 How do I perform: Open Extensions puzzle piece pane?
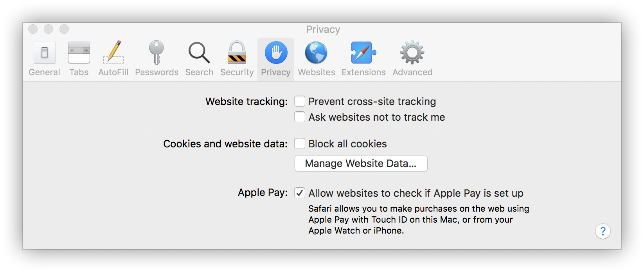pyautogui.click(x=363, y=53)
